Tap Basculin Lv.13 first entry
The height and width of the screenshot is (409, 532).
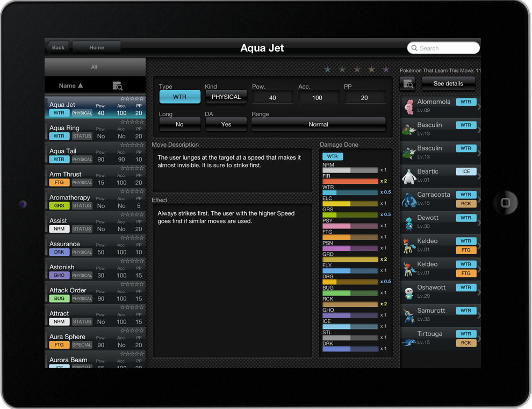(x=441, y=130)
